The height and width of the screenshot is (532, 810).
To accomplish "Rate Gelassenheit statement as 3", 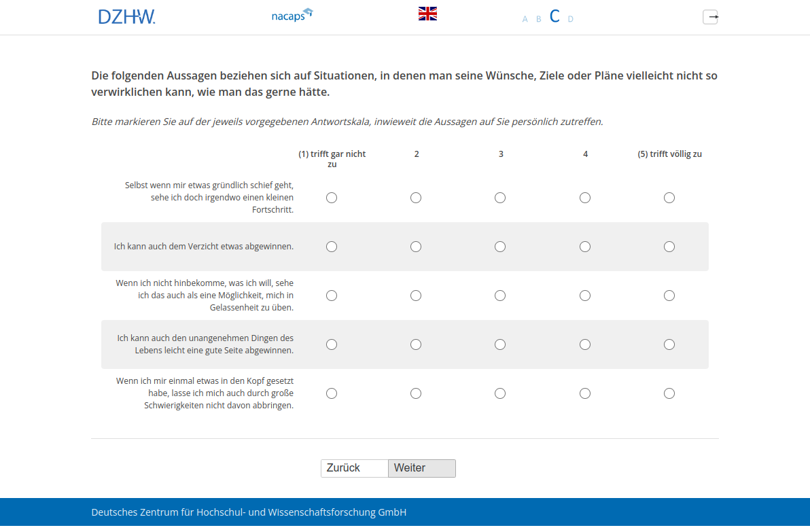I will (500, 296).
